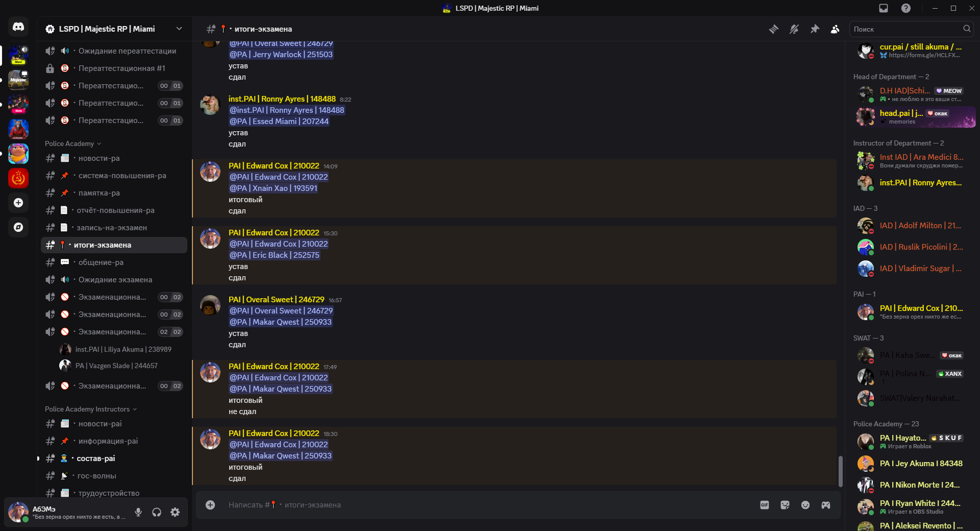Open member IAD | Adolf Milton

click(916, 226)
